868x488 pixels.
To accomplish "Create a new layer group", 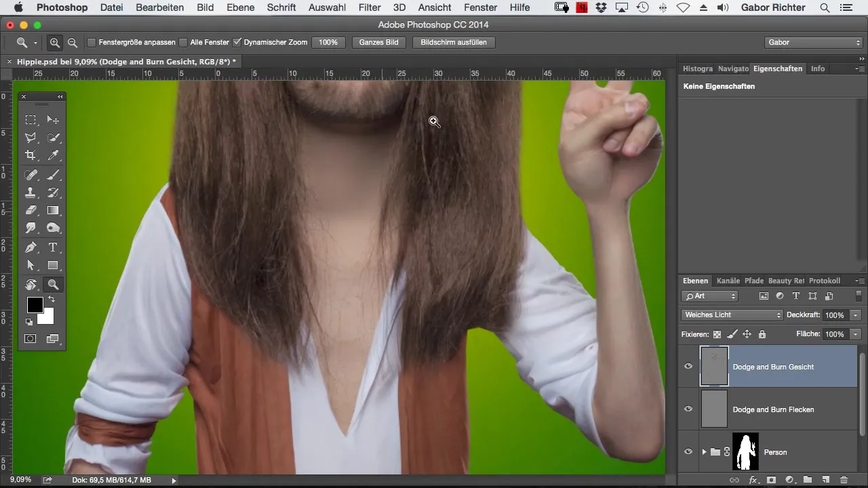I will click(808, 480).
